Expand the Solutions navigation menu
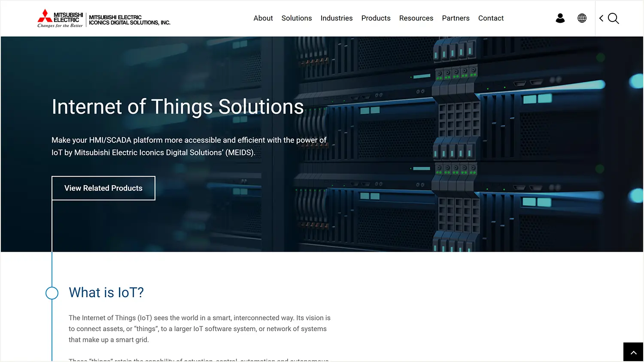This screenshot has width=644, height=362. 296,18
